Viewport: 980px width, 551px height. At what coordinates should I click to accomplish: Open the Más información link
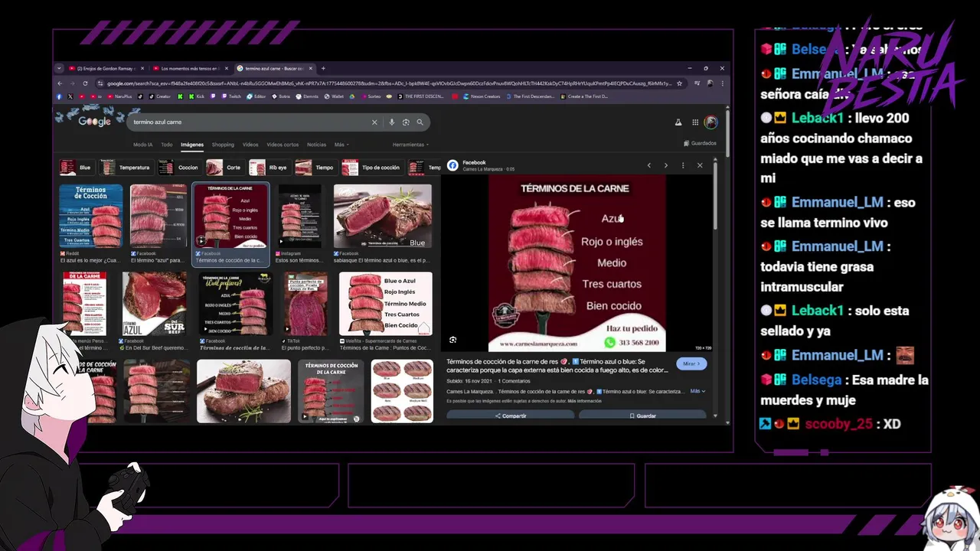pos(584,401)
